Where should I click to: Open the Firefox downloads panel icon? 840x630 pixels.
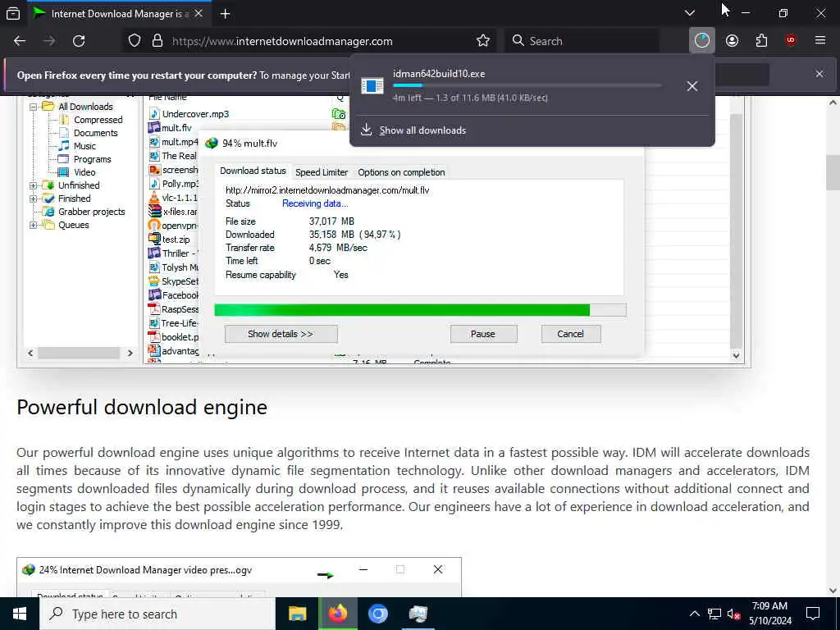point(702,41)
